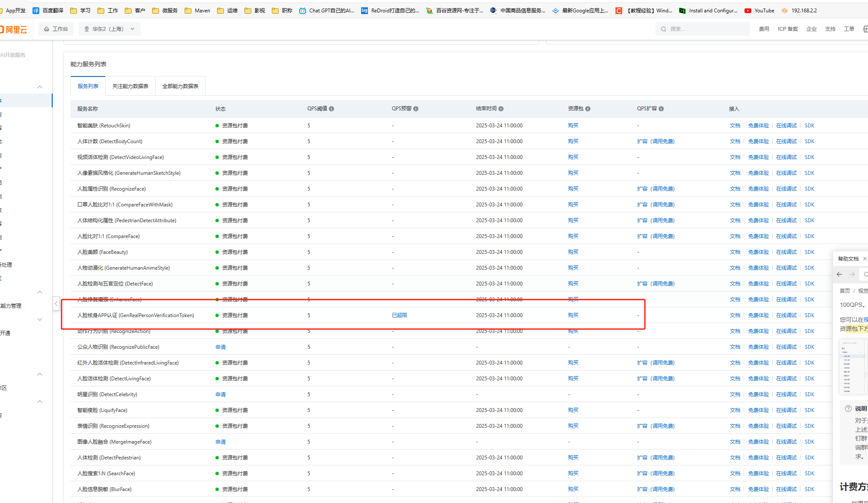
Task: Open the 微服务 bookmark folder
Action: point(165,10)
